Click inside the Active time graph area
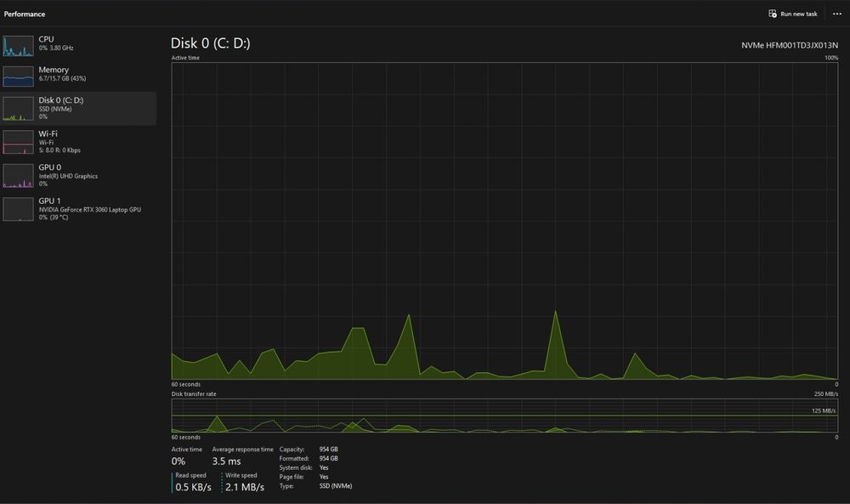 point(505,221)
